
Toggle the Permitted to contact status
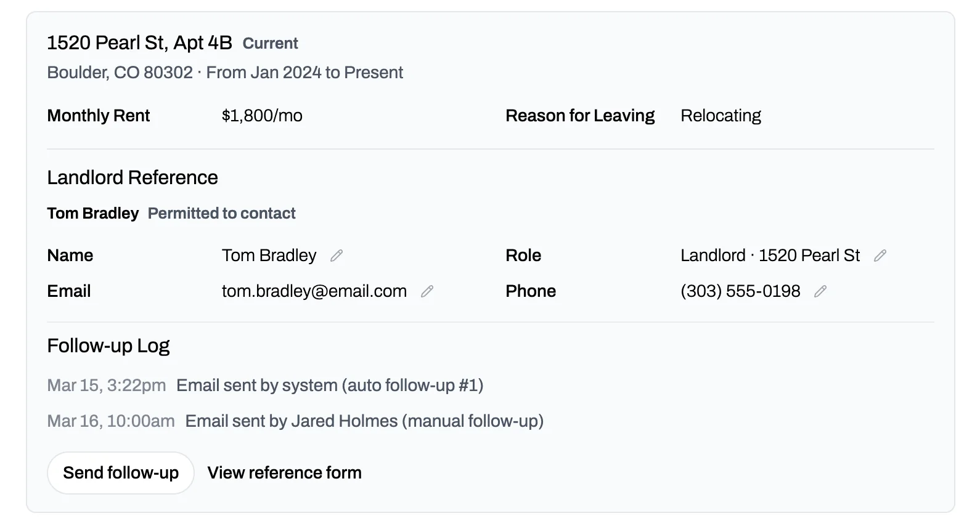221,213
